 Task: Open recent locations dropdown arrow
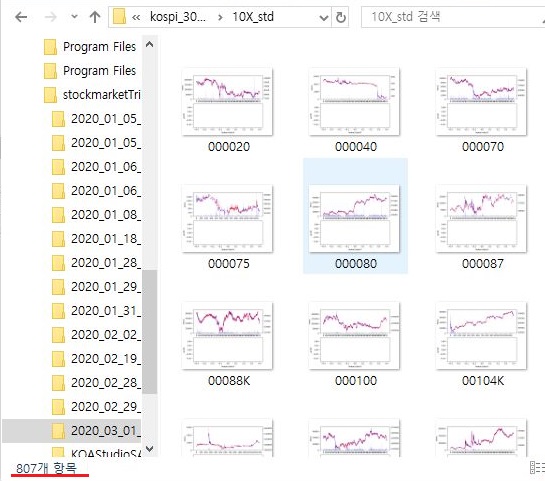tap(74, 17)
